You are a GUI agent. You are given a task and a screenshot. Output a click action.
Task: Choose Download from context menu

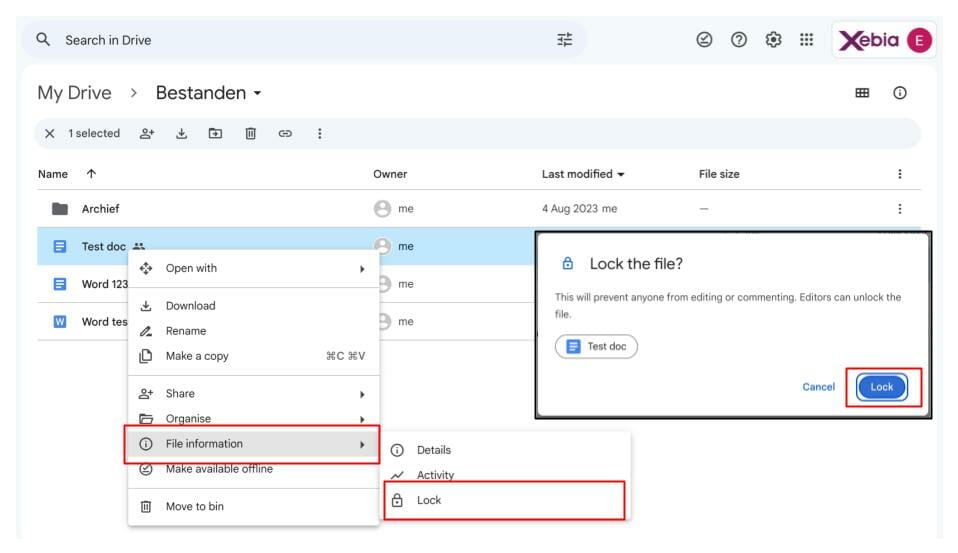click(254, 306)
